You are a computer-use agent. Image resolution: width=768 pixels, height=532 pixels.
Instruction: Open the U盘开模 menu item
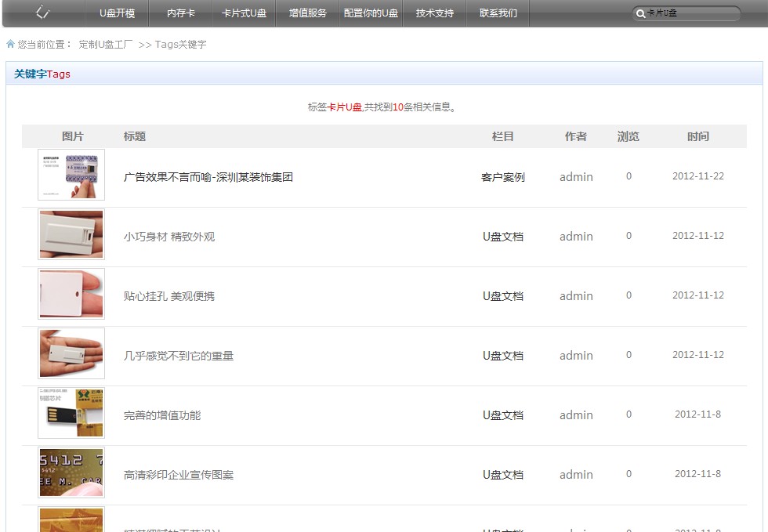[x=117, y=13]
